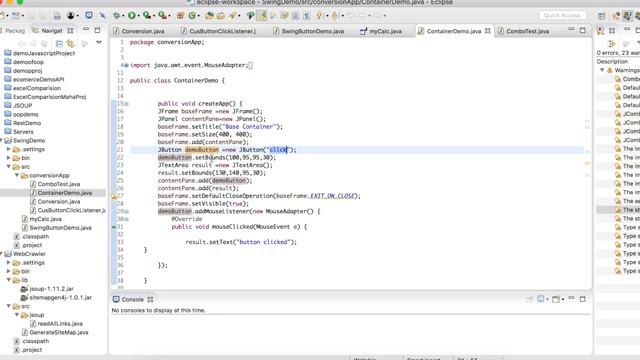Screen dimensions: 640x360
Task: Expand SwingDemo .settings folder
Action: (9, 149)
